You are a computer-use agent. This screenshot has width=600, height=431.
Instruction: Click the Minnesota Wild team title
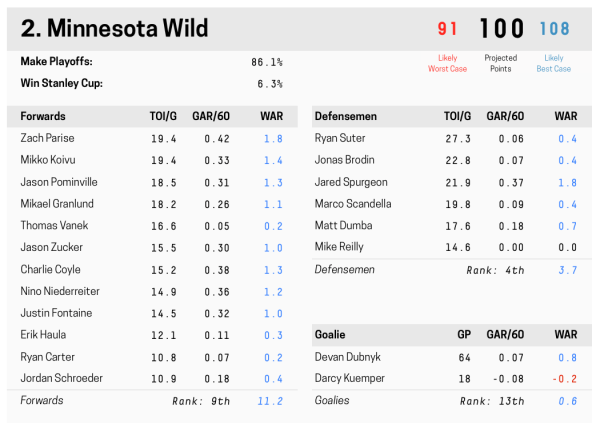115,28
